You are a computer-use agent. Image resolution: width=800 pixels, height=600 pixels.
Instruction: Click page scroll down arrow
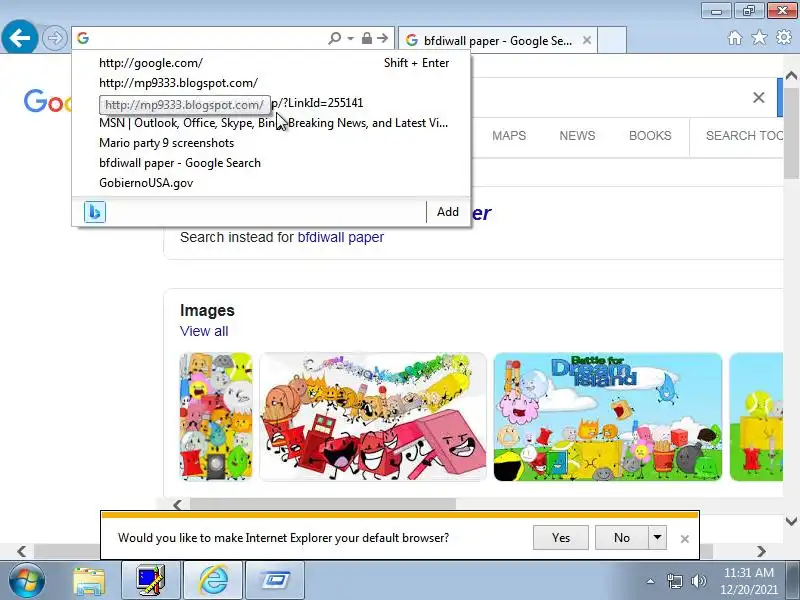[x=791, y=521]
